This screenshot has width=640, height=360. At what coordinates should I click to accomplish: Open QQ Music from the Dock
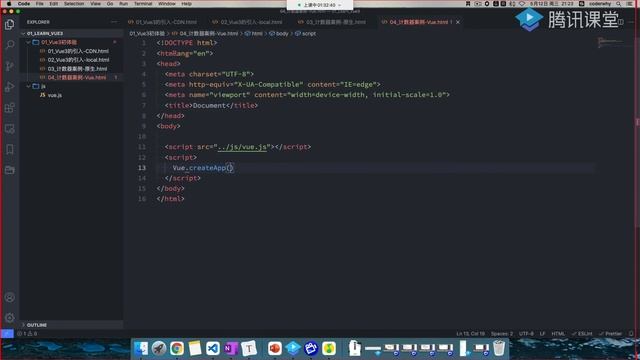pyautogui.click(x=329, y=348)
